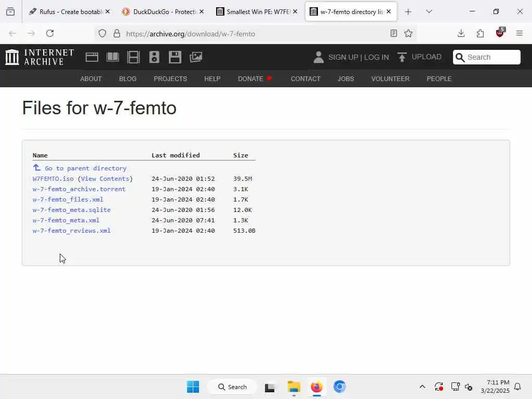Open the DONATE menu item
The image size is (532, 399).
click(x=255, y=79)
